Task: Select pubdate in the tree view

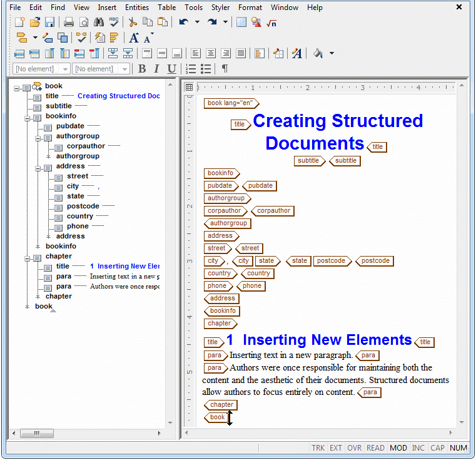Action: 70,126
